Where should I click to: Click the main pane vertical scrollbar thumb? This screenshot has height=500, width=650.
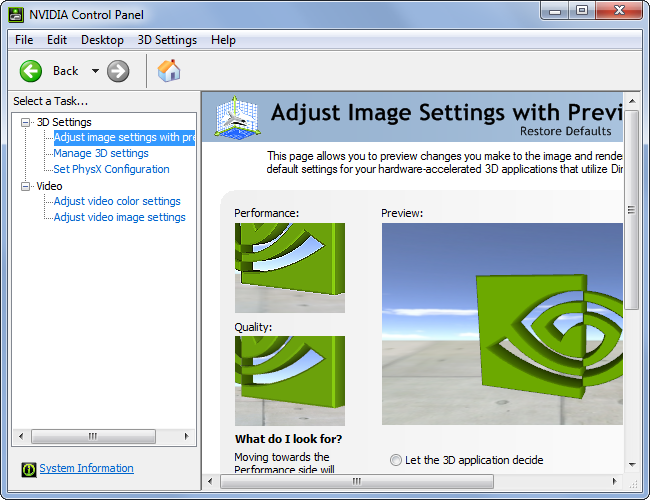pyautogui.click(x=632, y=210)
